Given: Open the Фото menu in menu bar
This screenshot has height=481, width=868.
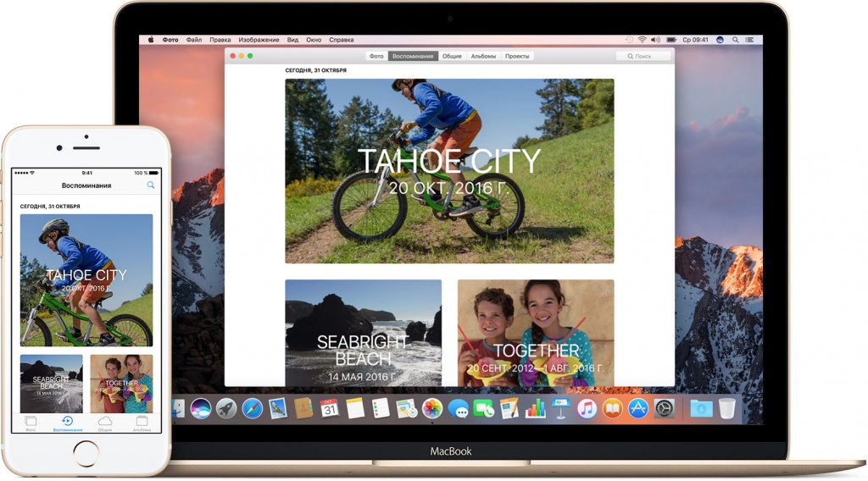Looking at the screenshot, I should coord(170,40).
